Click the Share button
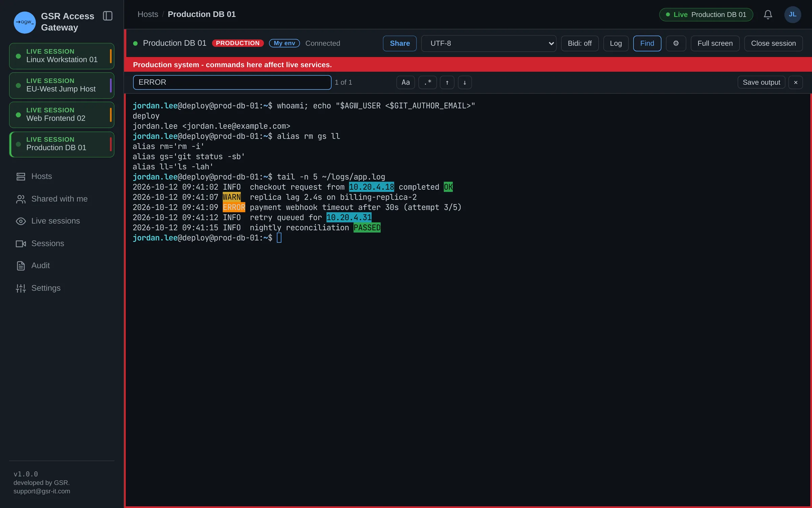This screenshot has width=812, height=508. point(400,43)
